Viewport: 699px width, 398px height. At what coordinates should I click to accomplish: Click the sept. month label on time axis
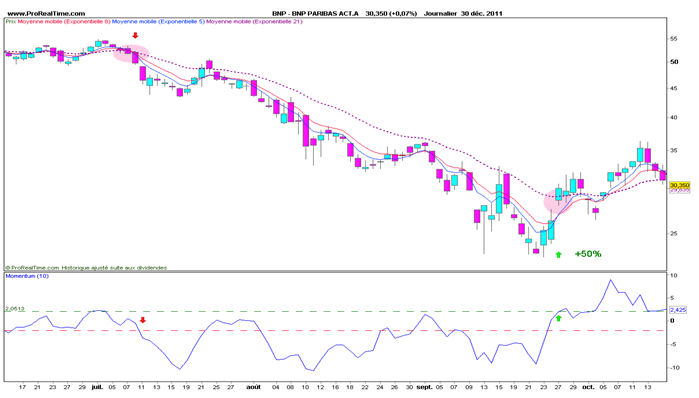(424, 387)
